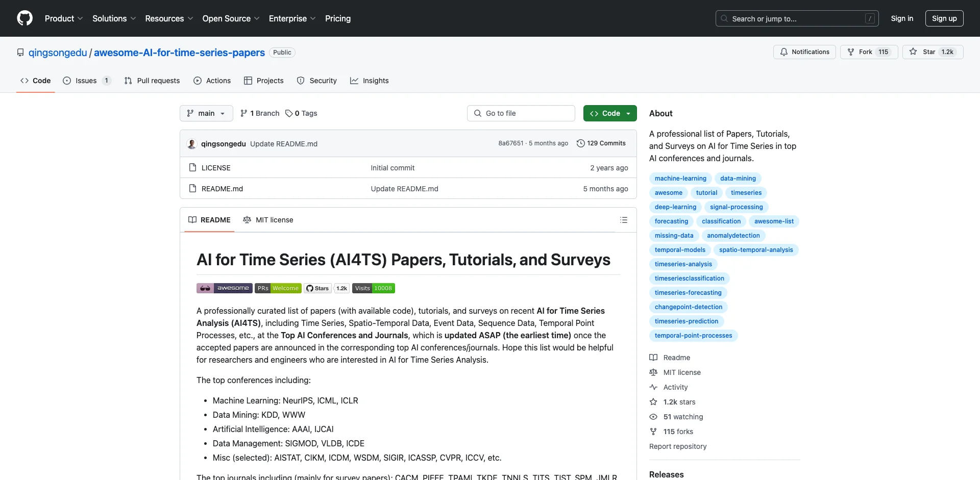Open MIT license link in About sidebar
Viewport: 980px width, 480px height.
click(x=675, y=372)
